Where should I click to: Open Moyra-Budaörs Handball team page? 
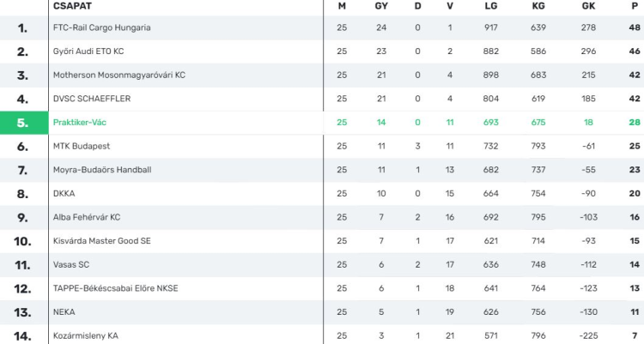point(102,170)
